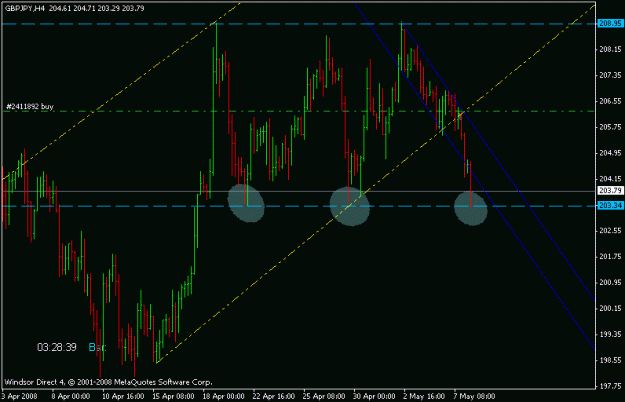Click the 204.95 price scale label

[x=610, y=153]
